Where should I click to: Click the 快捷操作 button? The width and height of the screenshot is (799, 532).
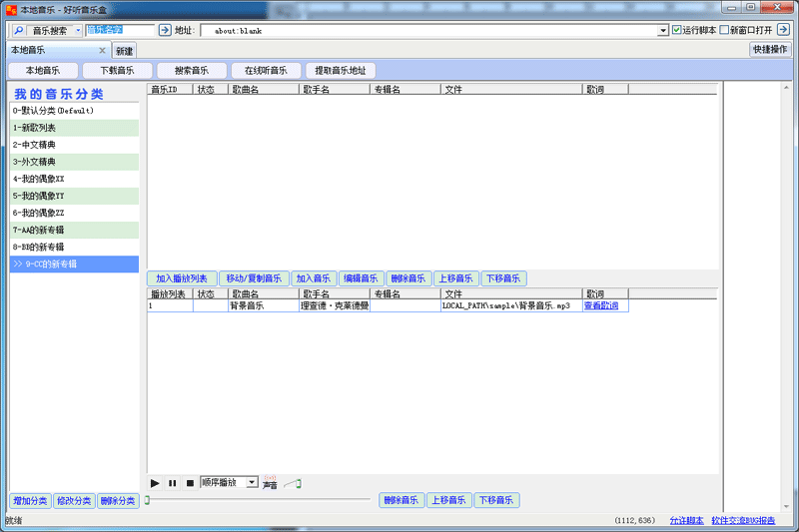pyautogui.click(x=770, y=49)
